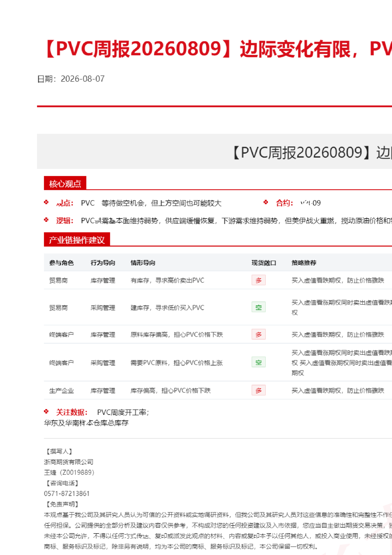
Task: Click the 策略推荐 column header
Action: (304, 263)
